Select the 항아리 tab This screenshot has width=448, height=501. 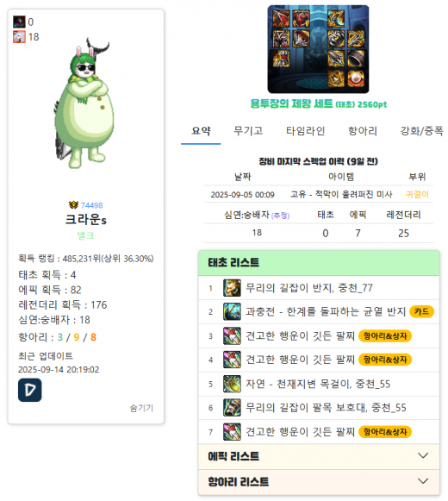[363, 131]
